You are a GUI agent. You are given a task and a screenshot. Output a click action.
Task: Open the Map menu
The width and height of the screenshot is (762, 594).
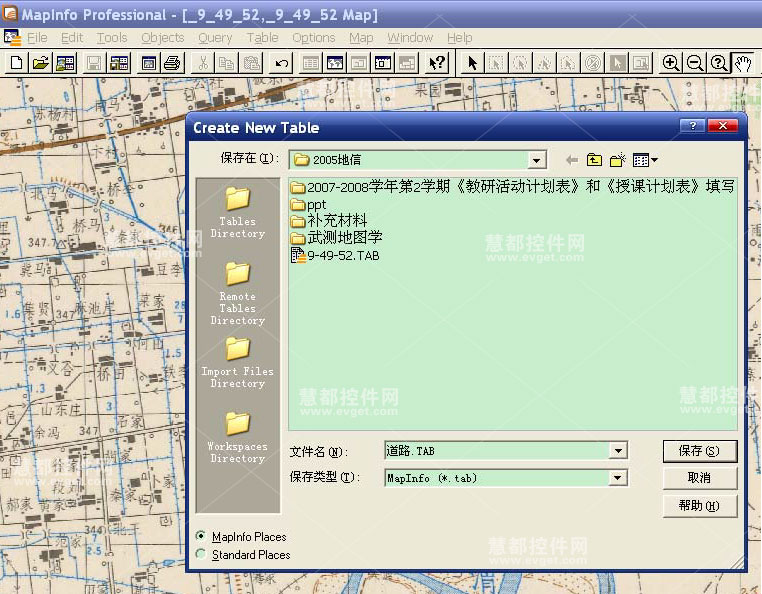pos(361,37)
